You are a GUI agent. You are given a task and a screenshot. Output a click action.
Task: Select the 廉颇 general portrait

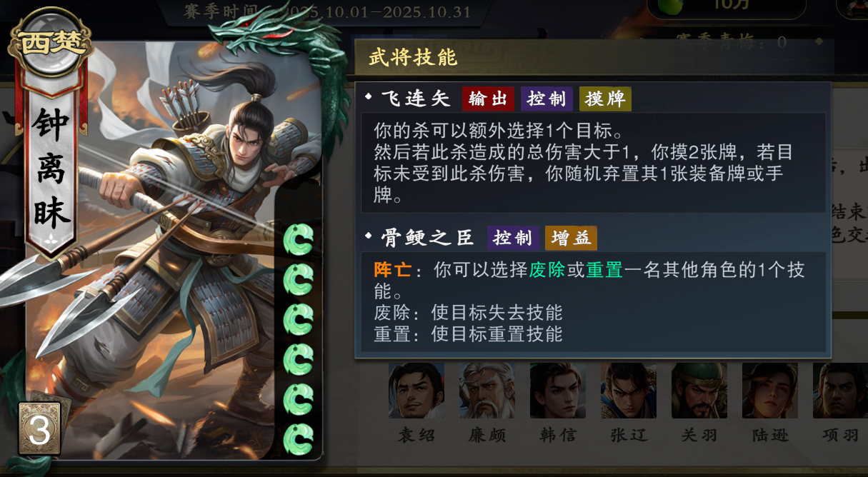tap(487, 391)
